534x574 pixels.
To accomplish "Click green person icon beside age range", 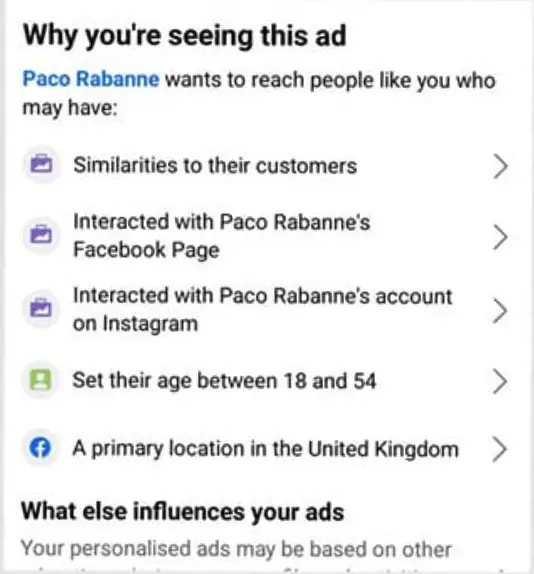I will pos(41,380).
